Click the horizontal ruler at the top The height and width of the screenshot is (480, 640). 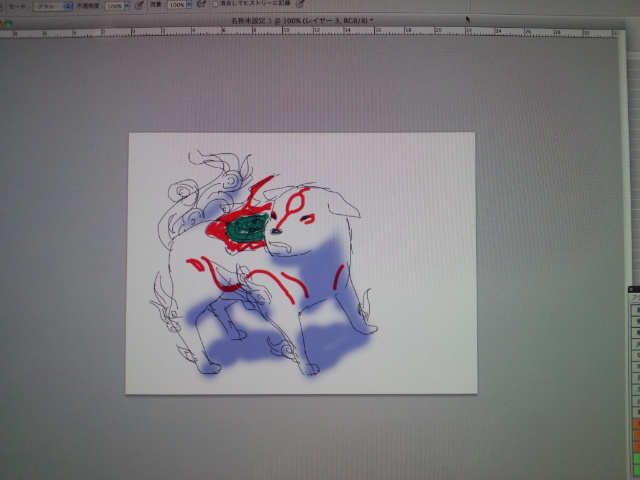click(308, 32)
